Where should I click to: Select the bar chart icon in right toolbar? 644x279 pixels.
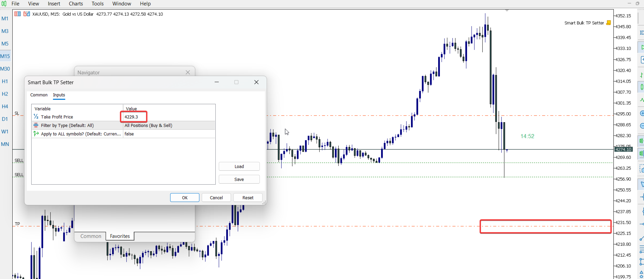[641, 75]
